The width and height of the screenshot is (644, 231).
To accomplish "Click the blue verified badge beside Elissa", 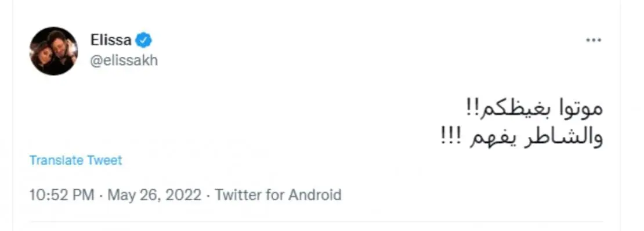I will [x=144, y=40].
